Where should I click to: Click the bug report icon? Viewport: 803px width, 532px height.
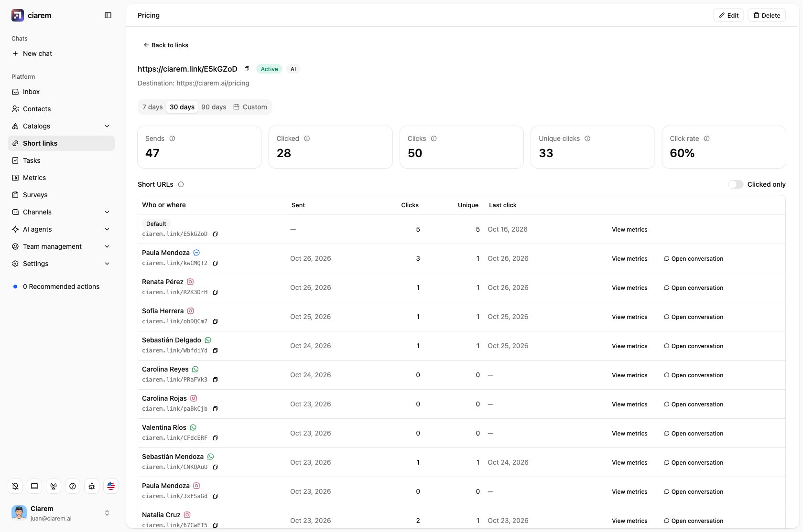pos(92,486)
